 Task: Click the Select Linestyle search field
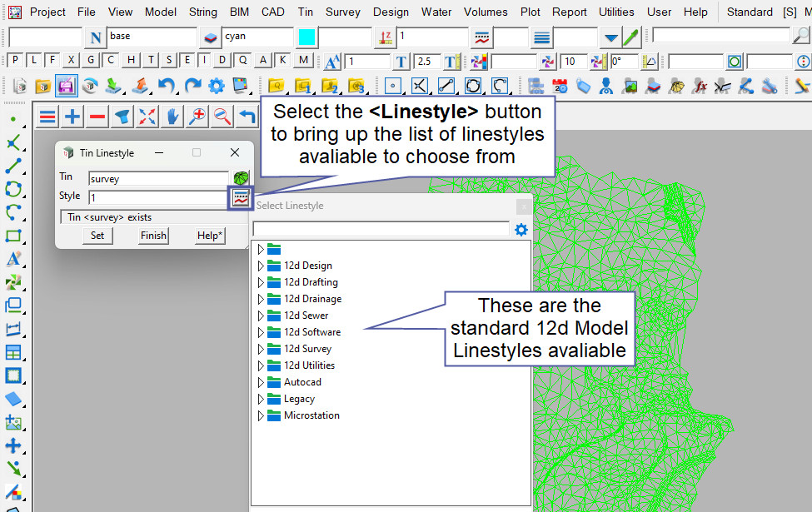tap(381, 229)
